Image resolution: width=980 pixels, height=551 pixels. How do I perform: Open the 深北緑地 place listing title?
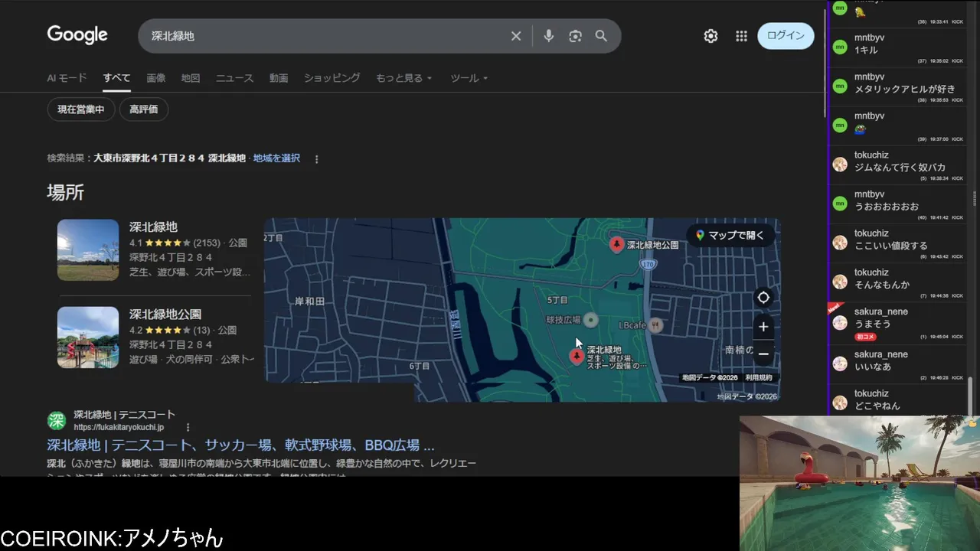(153, 227)
